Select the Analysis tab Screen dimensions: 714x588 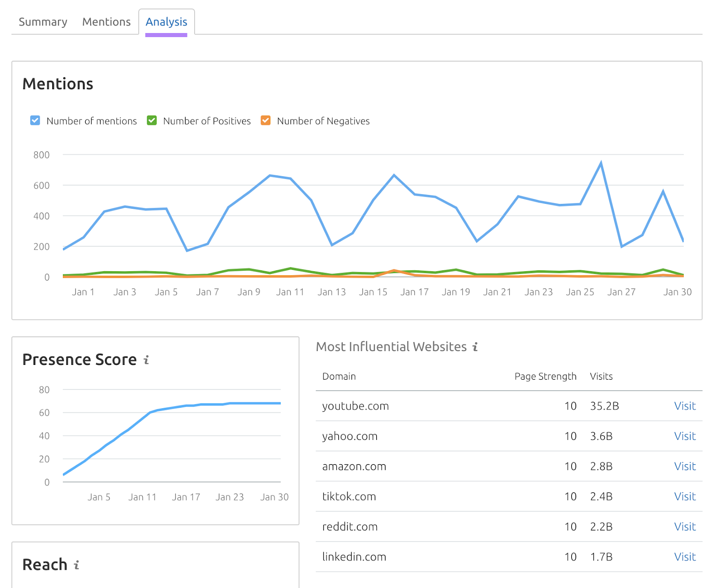(x=166, y=22)
